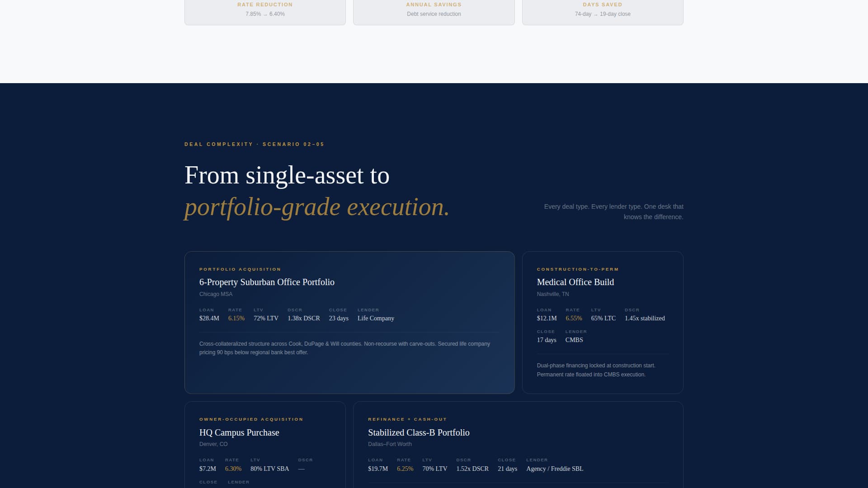
Task: Click the Chicago MSA location text
Action: [x=215, y=294]
